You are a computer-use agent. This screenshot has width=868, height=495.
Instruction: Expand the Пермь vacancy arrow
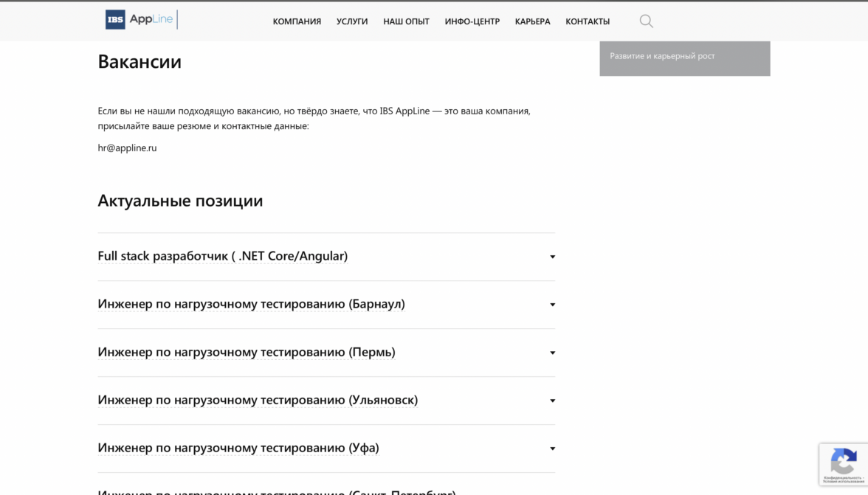(x=552, y=353)
